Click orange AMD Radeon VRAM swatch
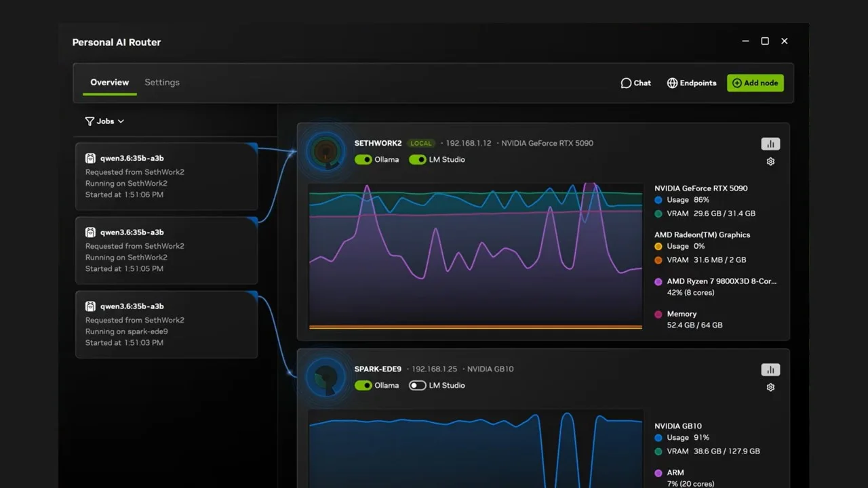This screenshot has height=488, width=868. 658,260
